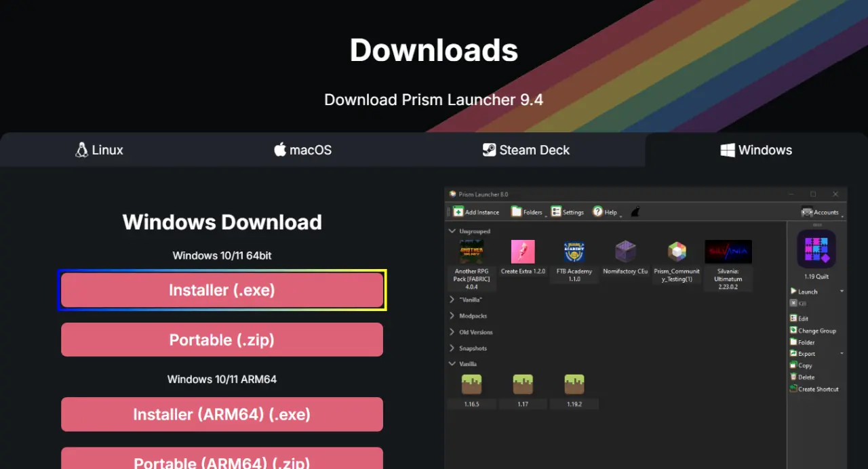
Task: Click the Change Group icon
Action: (793, 331)
